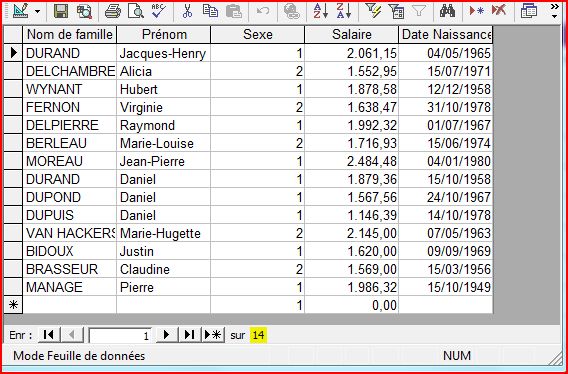Click the Copy icon

(210, 11)
